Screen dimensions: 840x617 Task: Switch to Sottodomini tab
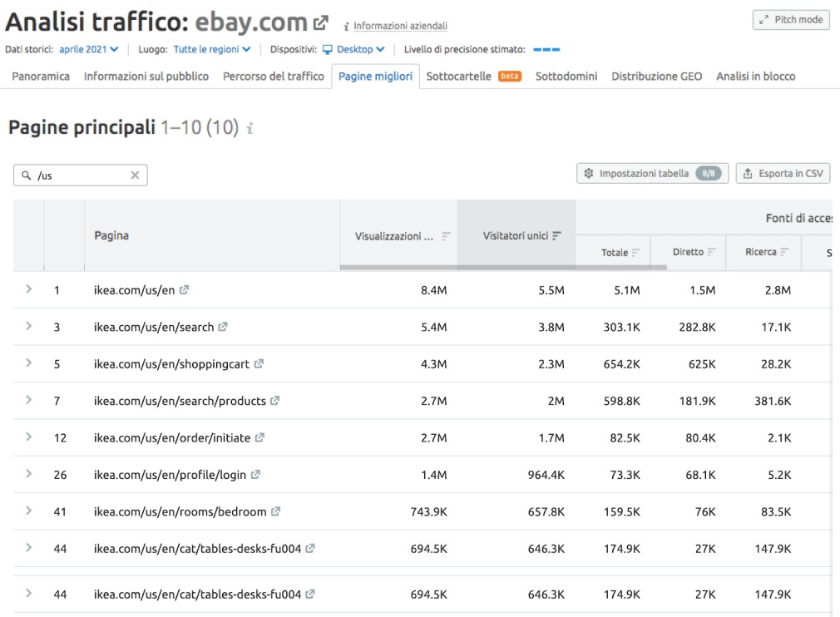(566, 77)
